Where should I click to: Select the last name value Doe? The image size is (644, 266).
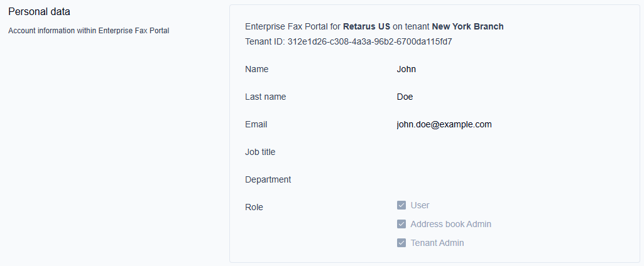click(405, 97)
